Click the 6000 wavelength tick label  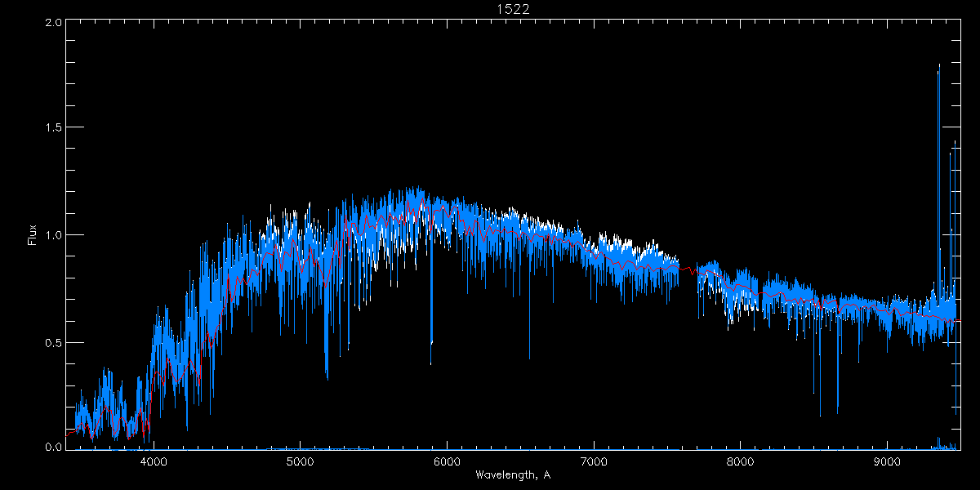(447, 461)
